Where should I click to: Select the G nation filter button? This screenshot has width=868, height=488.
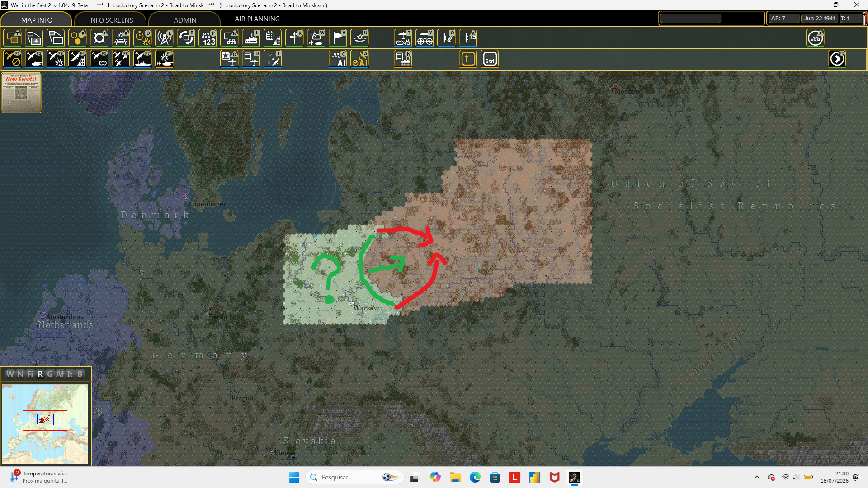(50, 374)
